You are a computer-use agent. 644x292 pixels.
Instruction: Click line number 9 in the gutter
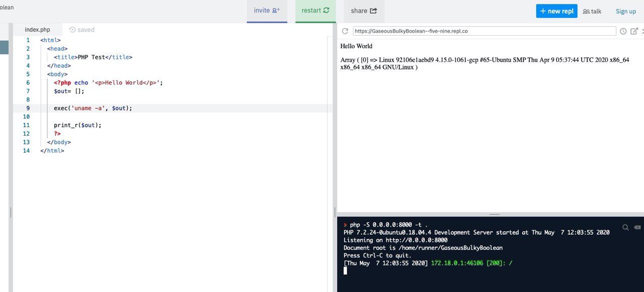(x=28, y=108)
